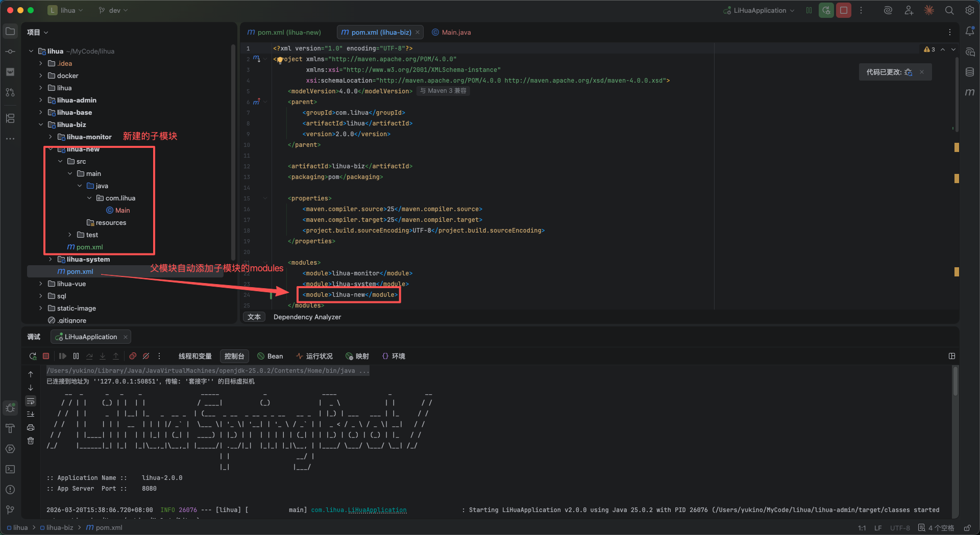980x535 pixels.
Task: Stop the running LiHuaApplication from the top toolbar
Action: point(844,10)
